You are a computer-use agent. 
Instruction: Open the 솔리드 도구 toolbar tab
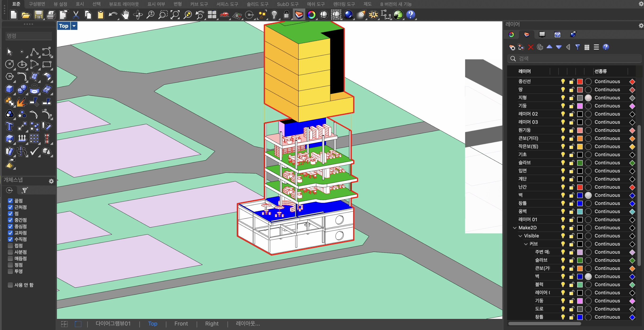(x=257, y=4)
